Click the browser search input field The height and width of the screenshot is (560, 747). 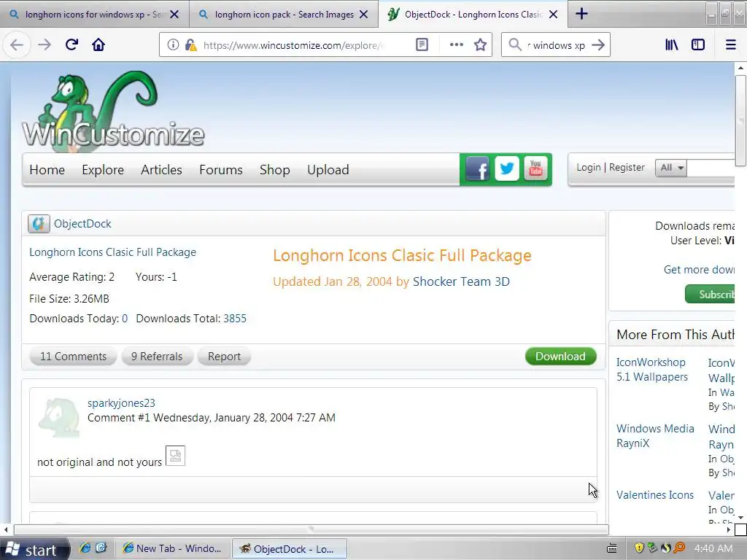pyautogui.click(x=555, y=45)
